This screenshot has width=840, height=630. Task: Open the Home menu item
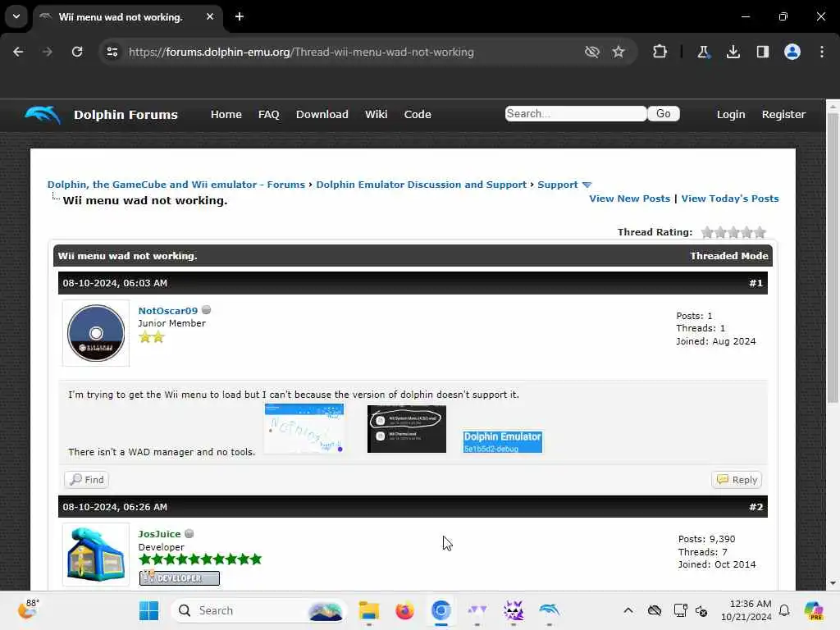(x=226, y=114)
